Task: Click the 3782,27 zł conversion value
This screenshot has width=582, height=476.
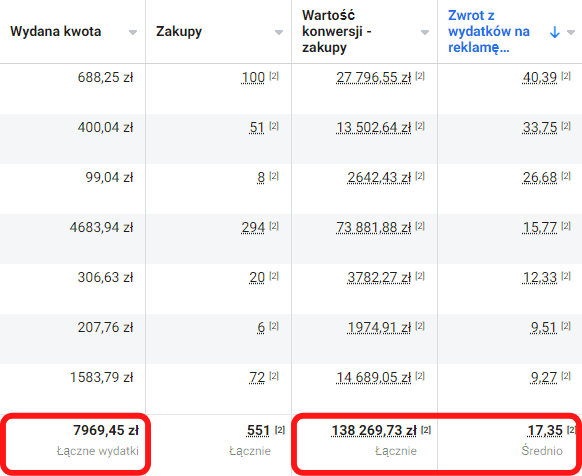Action: coord(379,277)
